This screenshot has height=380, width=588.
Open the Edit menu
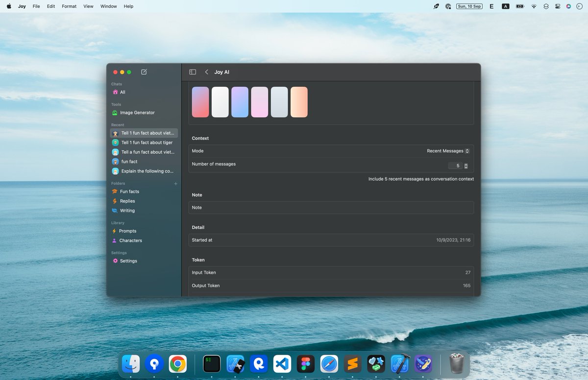[x=51, y=6]
